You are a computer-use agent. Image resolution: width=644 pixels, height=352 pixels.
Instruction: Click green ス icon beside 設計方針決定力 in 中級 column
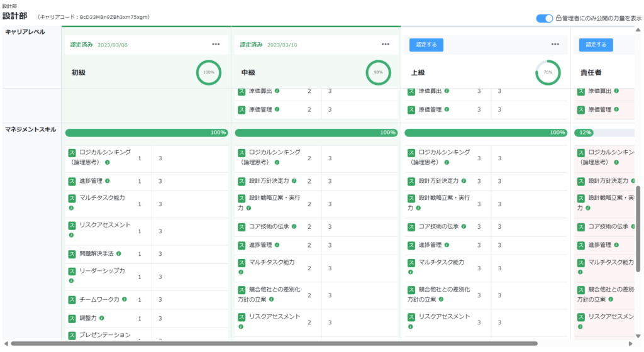point(242,181)
